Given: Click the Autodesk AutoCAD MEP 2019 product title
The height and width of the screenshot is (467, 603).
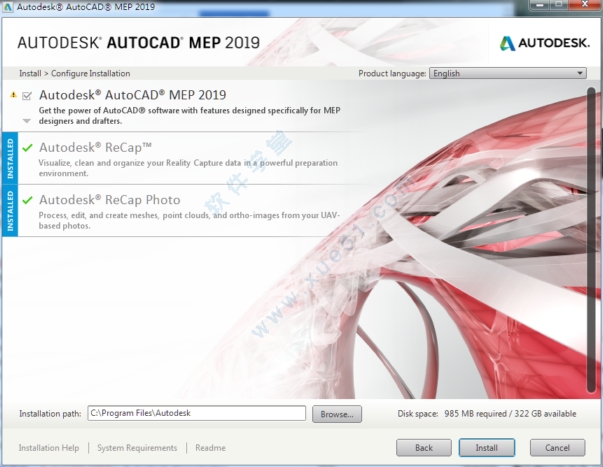Looking at the screenshot, I should pos(133,95).
